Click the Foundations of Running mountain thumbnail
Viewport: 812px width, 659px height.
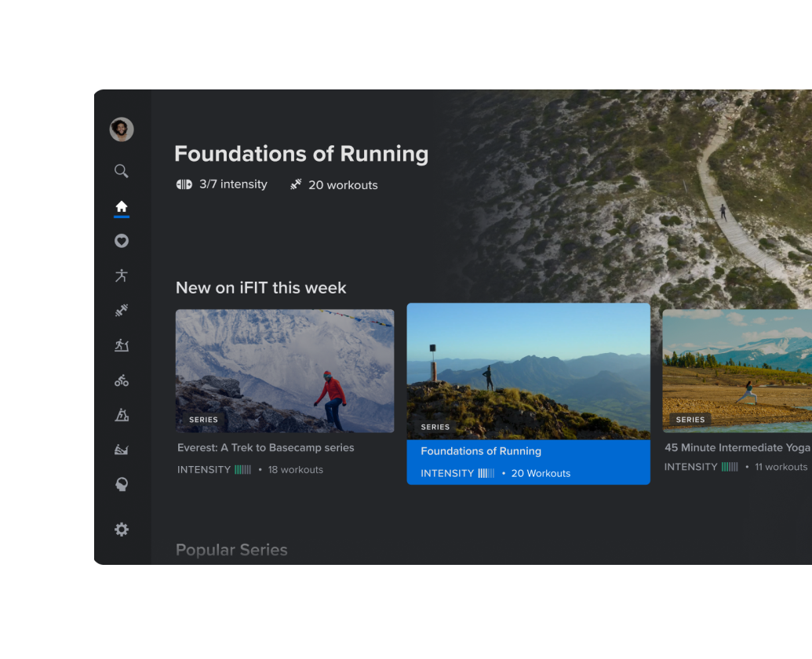coord(528,371)
